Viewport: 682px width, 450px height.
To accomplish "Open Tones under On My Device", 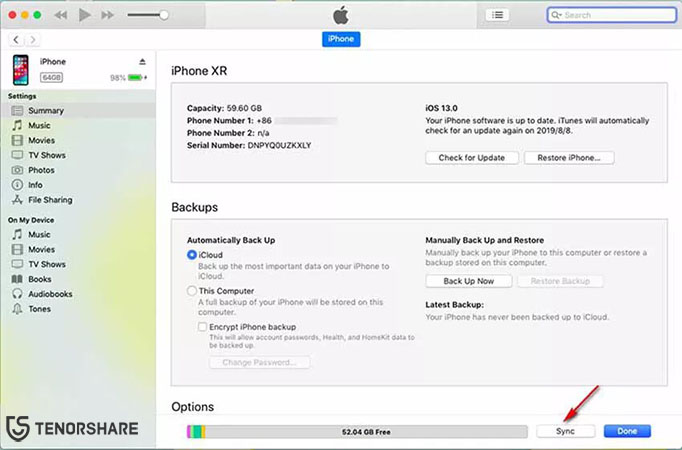I will [78, 309].
